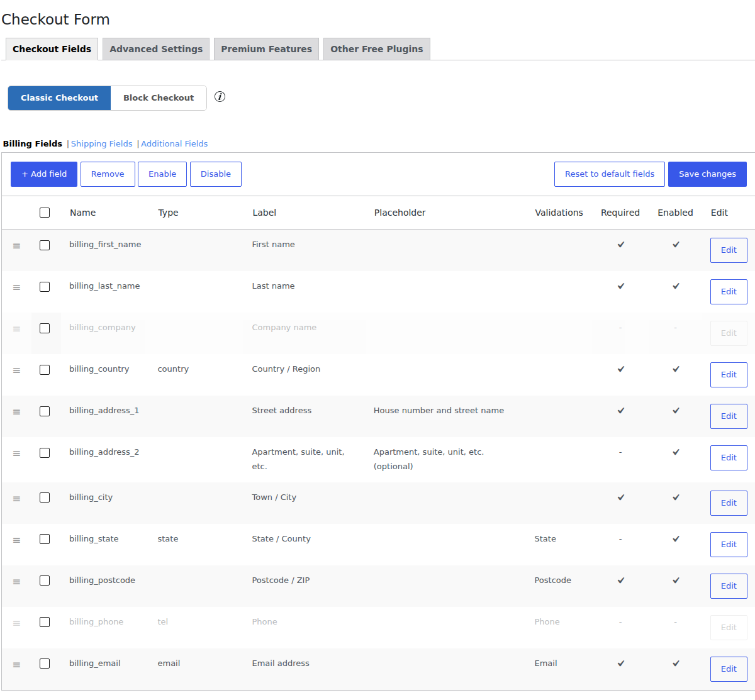Click the + Add field button
Viewport: 755px width, 700px height.
(44, 174)
